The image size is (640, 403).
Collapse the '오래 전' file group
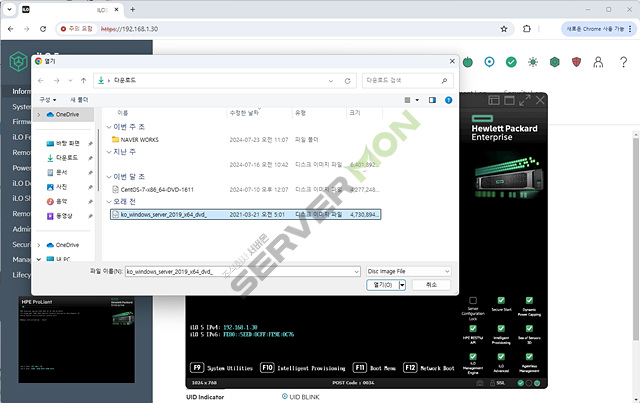coord(109,202)
